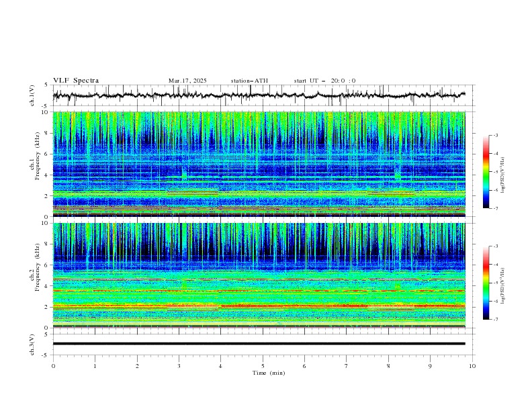Viewport: 532px width, 411px height.
Task: Click the ch.1 color bar legend
Action: pos(486,172)
